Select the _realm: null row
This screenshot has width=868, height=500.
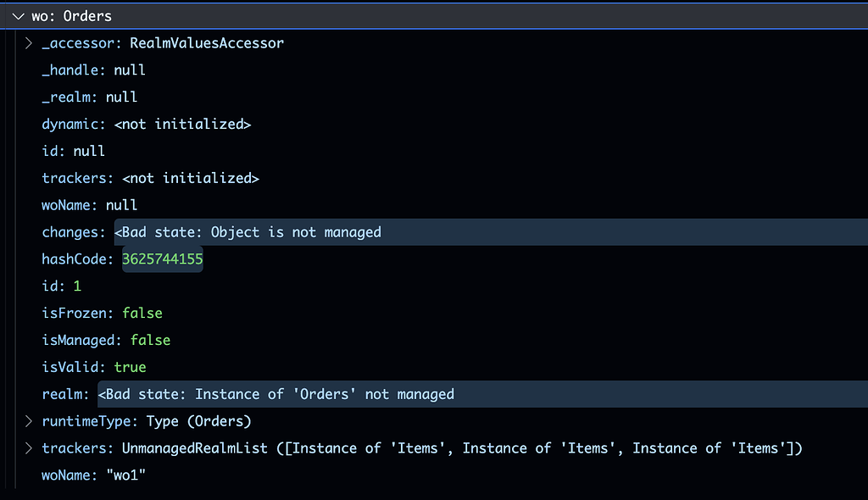coord(89,97)
